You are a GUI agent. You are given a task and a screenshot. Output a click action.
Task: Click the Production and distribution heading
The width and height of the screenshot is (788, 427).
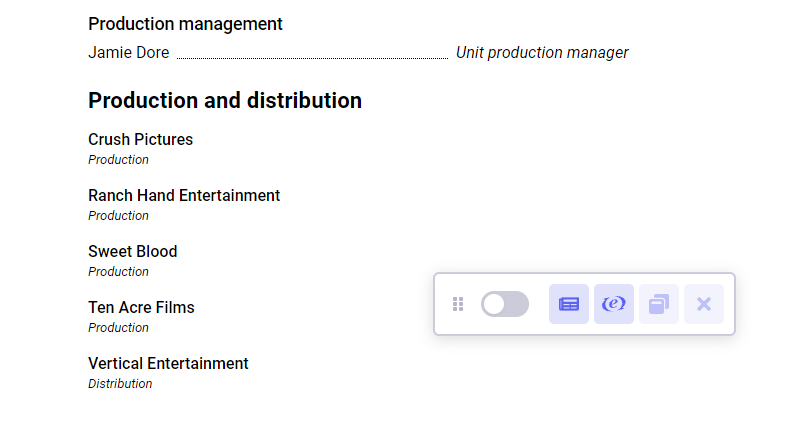pyautogui.click(x=225, y=100)
